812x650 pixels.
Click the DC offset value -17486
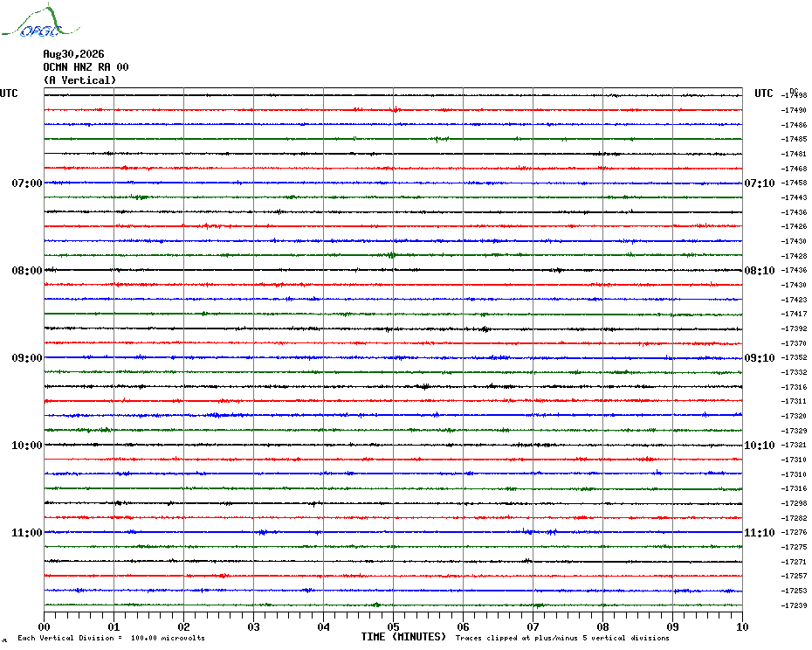[794, 125]
